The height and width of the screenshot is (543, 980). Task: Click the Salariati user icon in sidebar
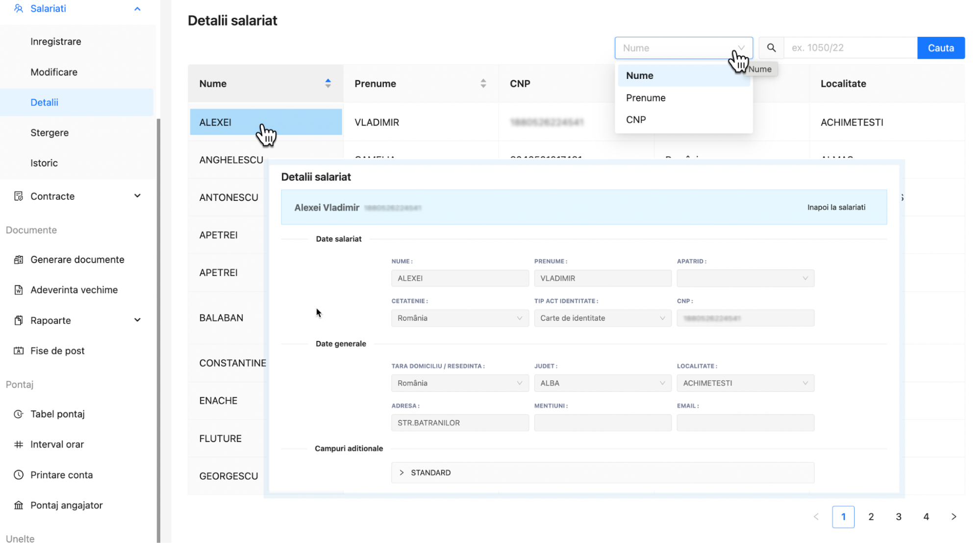[x=19, y=8]
